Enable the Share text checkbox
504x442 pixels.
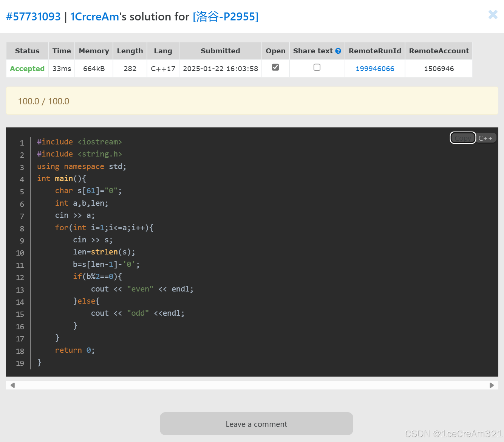tap(317, 67)
